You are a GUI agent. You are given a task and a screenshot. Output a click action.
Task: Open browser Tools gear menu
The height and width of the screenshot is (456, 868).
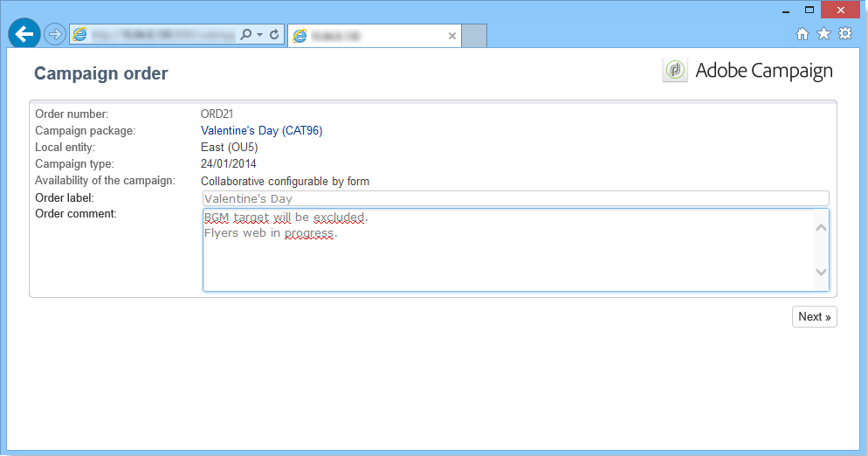845,34
